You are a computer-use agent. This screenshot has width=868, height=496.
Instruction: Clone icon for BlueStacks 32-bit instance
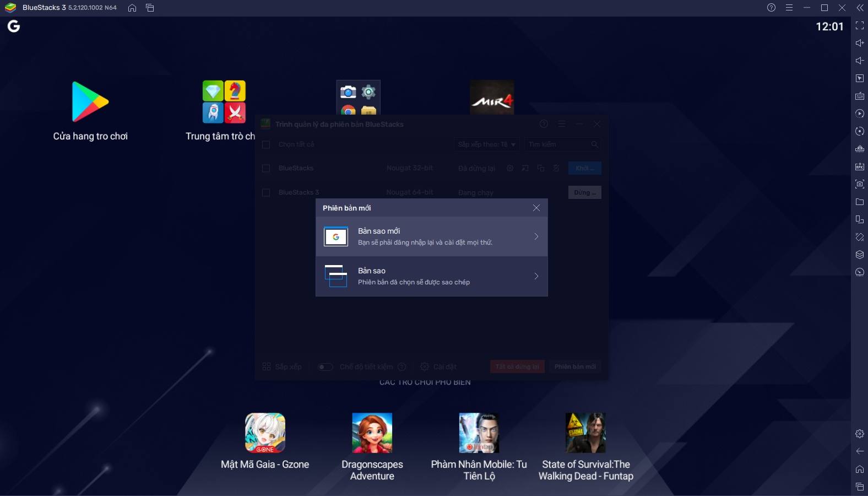[541, 168]
